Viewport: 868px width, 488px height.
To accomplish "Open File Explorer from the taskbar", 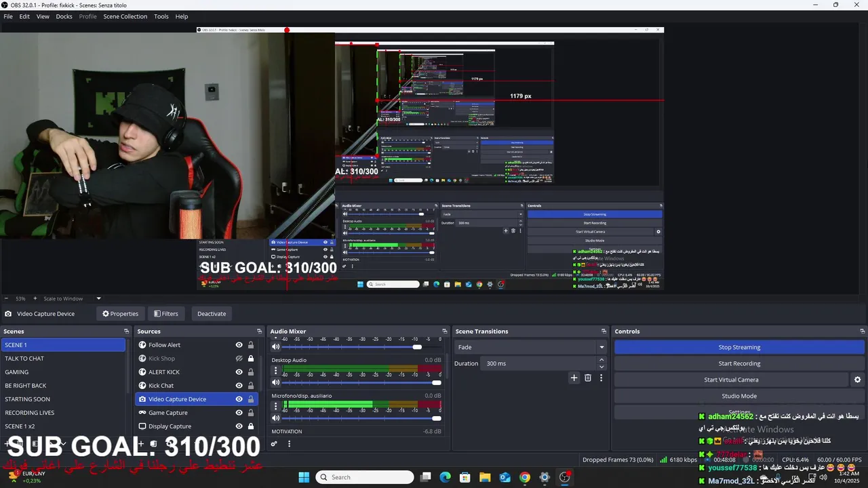I will coord(485,477).
